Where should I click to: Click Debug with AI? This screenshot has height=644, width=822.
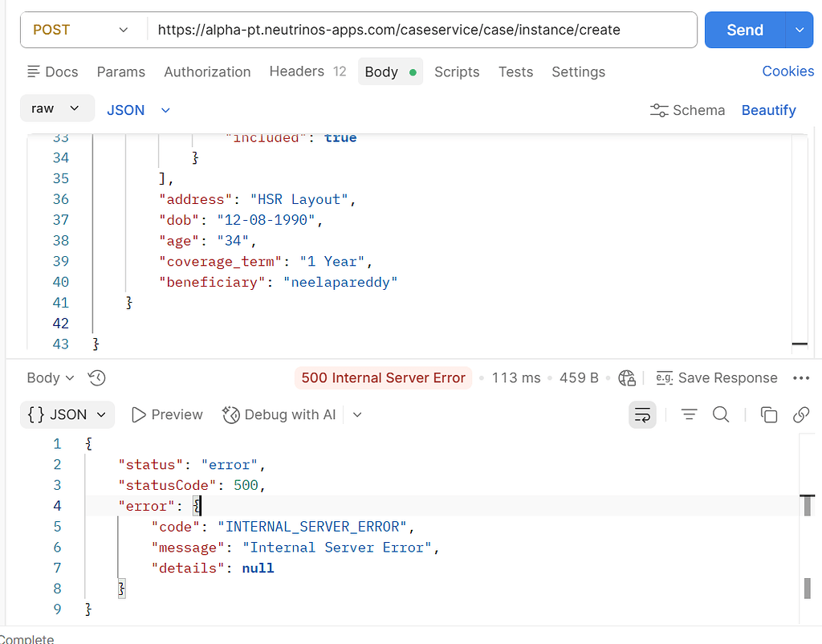(279, 415)
